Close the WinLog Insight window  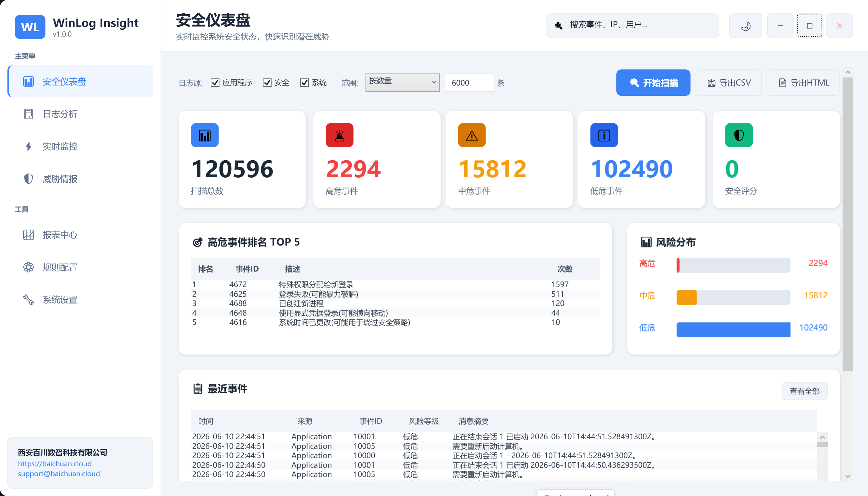click(x=839, y=25)
